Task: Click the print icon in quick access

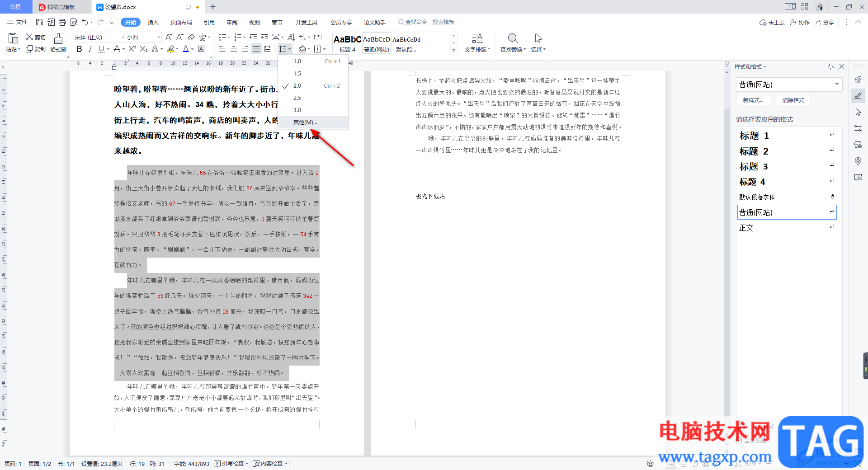Action: pos(62,22)
